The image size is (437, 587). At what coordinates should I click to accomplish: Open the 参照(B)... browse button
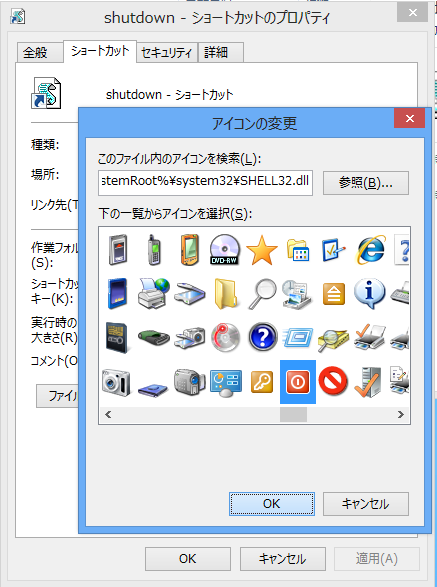(x=365, y=183)
